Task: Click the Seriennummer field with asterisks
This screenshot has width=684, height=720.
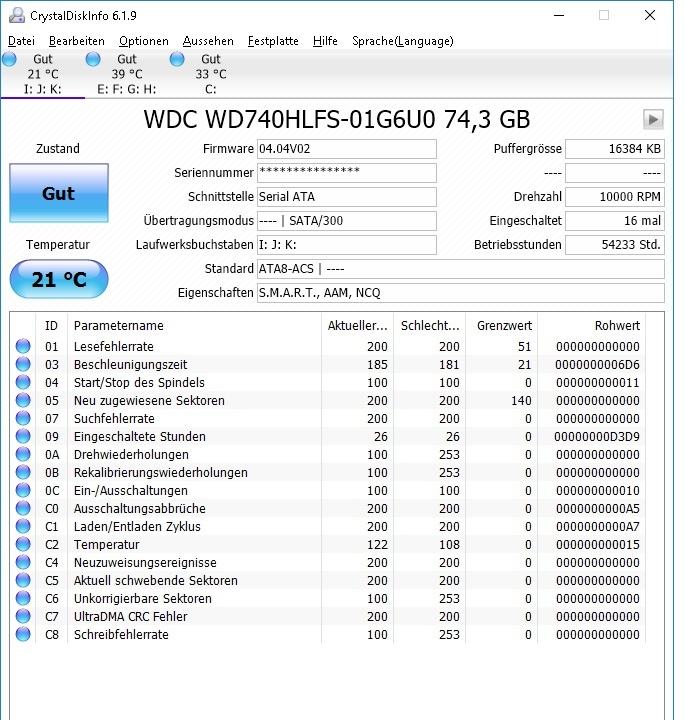Action: [347, 173]
